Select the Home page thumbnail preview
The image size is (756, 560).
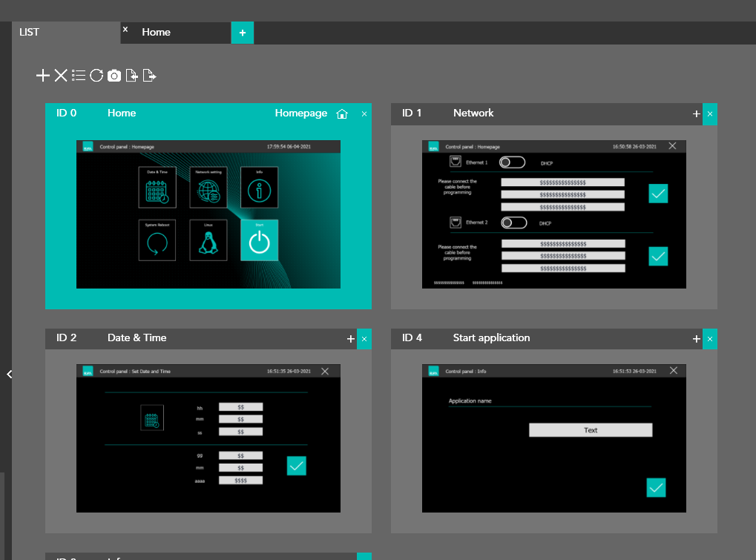coord(208,214)
